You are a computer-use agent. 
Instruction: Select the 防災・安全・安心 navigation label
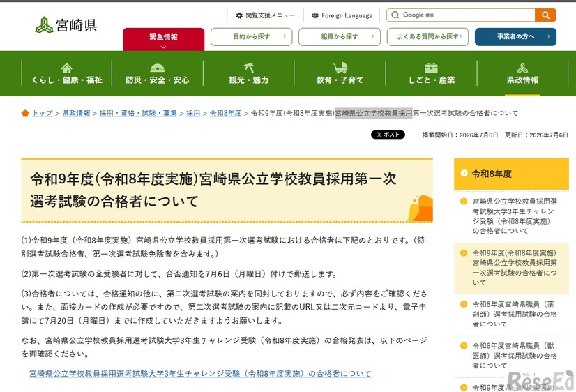[157, 80]
